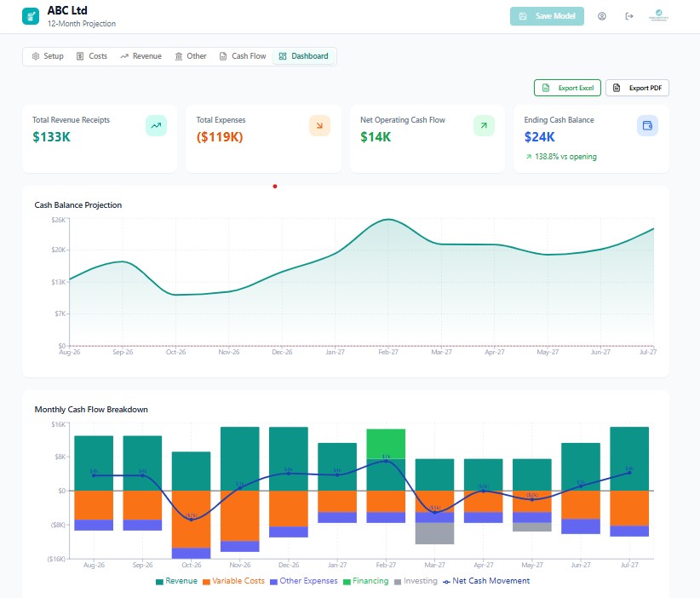Image resolution: width=700 pixels, height=598 pixels.
Task: Click the Total Revenue Receipts value $133K
Action: (x=51, y=137)
